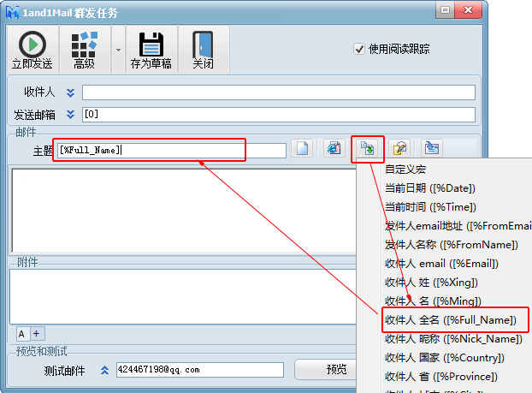
Task: Choose 收件人 省 ([%Province]) entry
Action: [444, 377]
